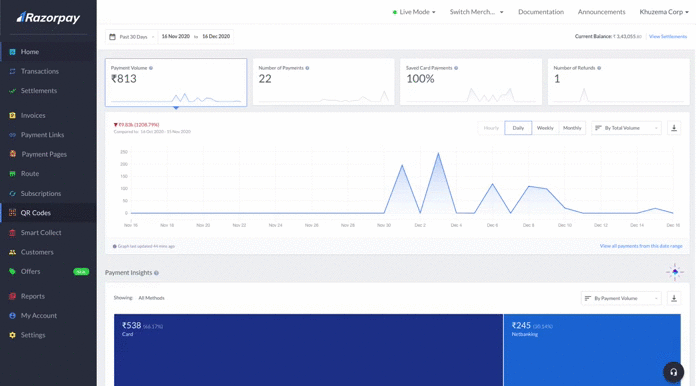
Task: Open View all payments from this date range
Action: click(641, 246)
